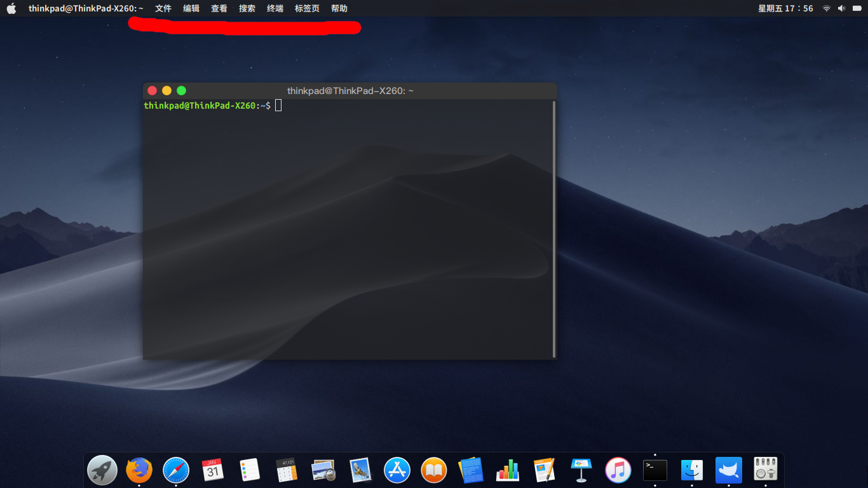The height and width of the screenshot is (488, 868).
Task: Check the battery indicator
Action: click(x=857, y=8)
